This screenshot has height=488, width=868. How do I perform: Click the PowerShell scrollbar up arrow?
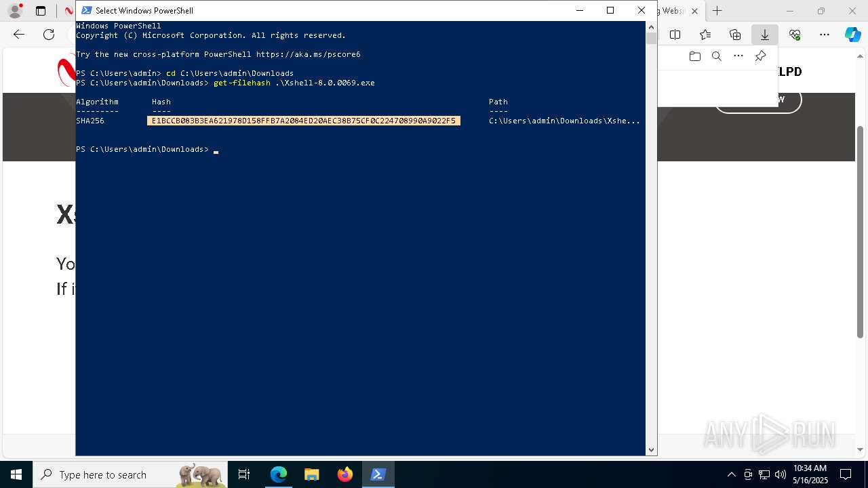[x=651, y=26]
